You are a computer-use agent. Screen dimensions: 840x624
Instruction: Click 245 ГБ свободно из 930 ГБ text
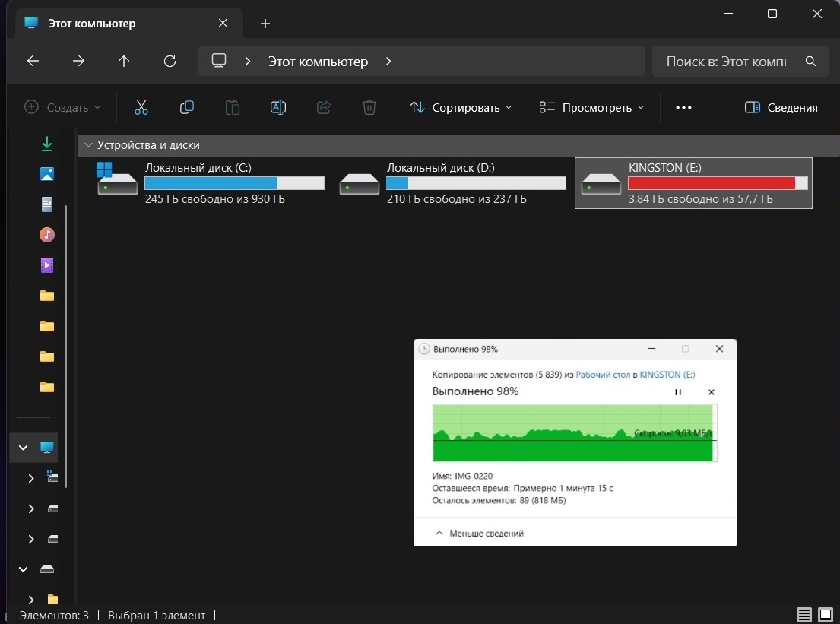(x=215, y=198)
